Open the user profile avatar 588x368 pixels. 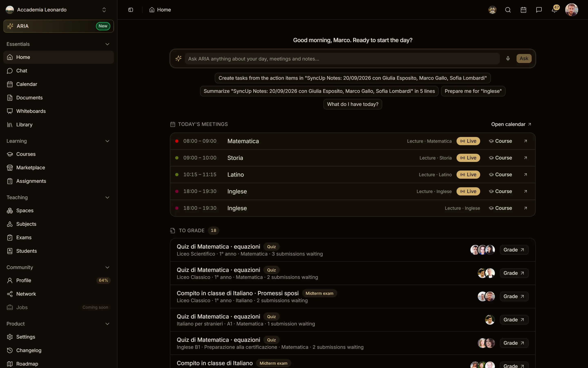click(571, 10)
